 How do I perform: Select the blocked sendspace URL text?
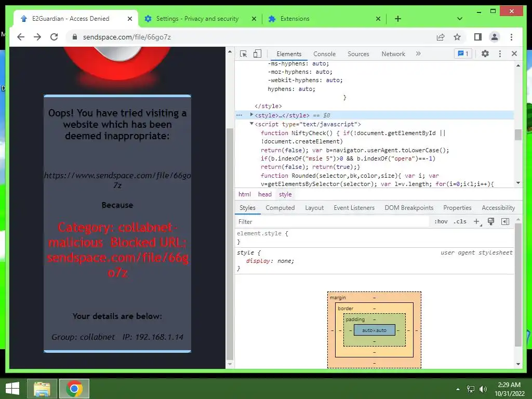tap(117, 180)
